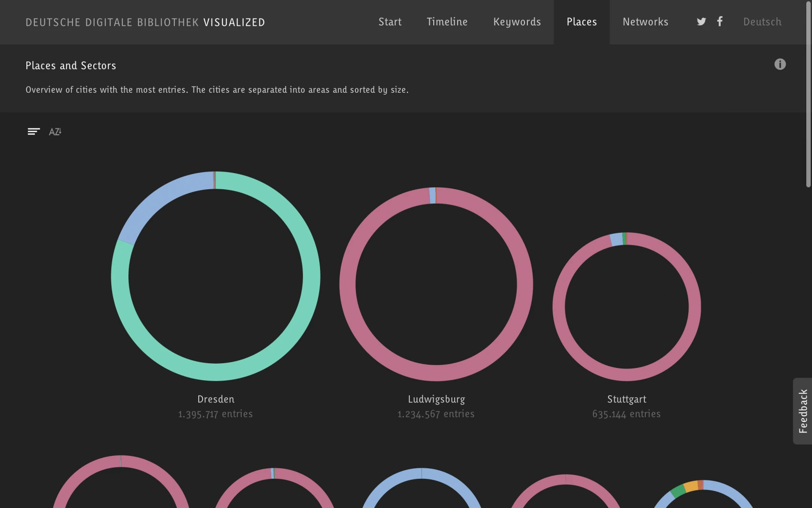Open the Twitter share icon
The width and height of the screenshot is (812, 508).
(x=701, y=22)
